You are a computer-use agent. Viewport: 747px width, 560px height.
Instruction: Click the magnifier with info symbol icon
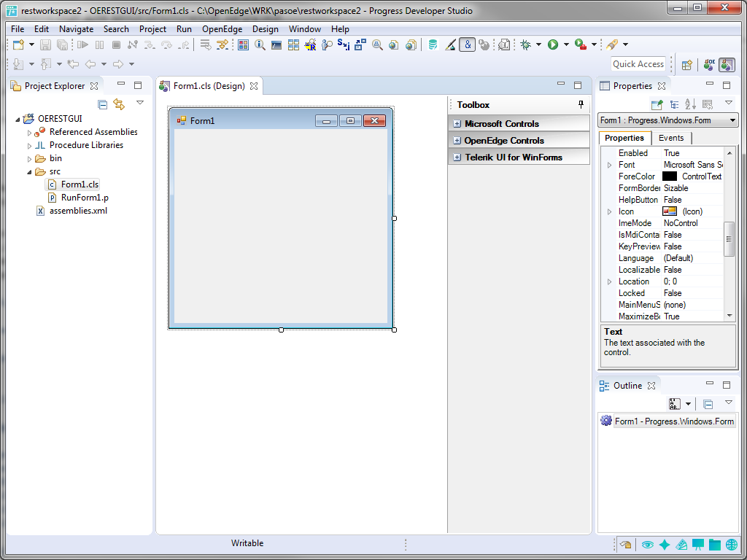click(260, 44)
